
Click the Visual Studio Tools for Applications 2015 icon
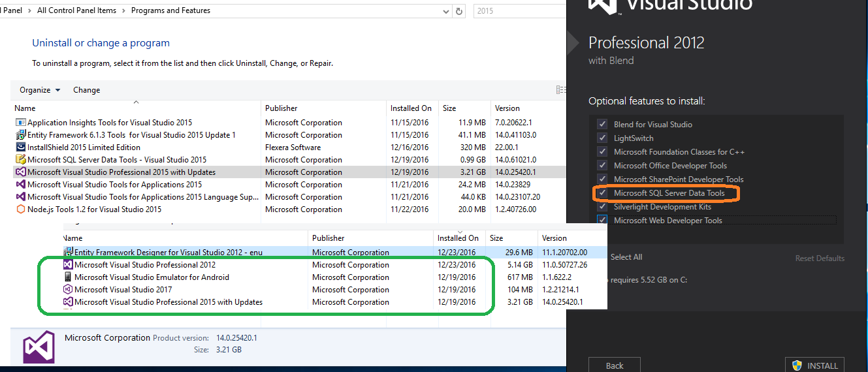coord(20,185)
